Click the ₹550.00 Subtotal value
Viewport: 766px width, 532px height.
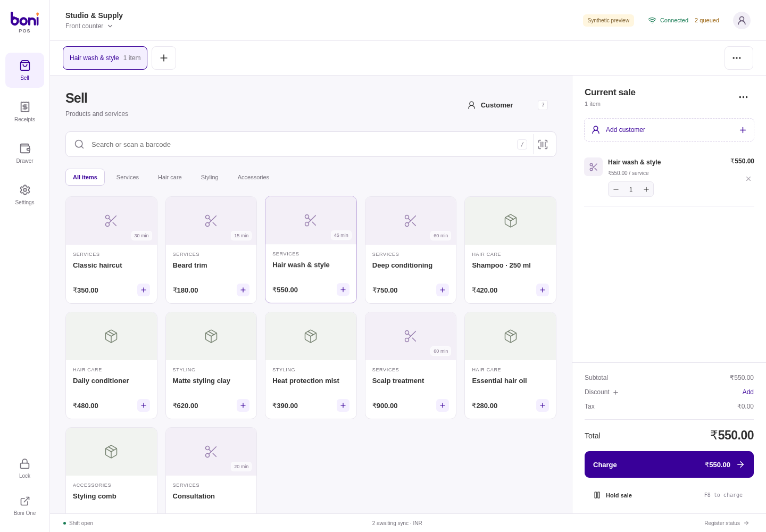pyautogui.click(x=742, y=378)
